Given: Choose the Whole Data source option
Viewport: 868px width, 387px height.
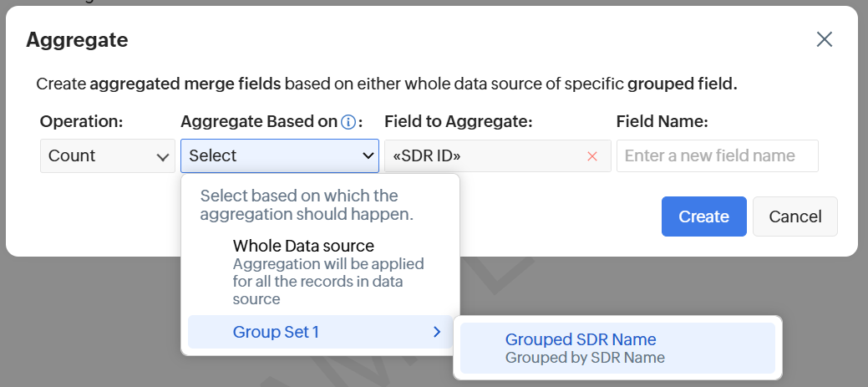Looking at the screenshot, I should (303, 246).
